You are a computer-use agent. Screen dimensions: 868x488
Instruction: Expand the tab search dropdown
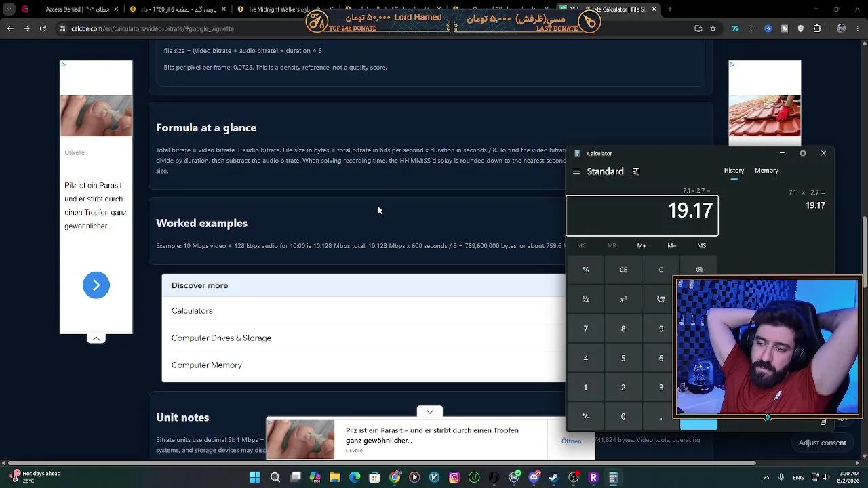click(9, 9)
